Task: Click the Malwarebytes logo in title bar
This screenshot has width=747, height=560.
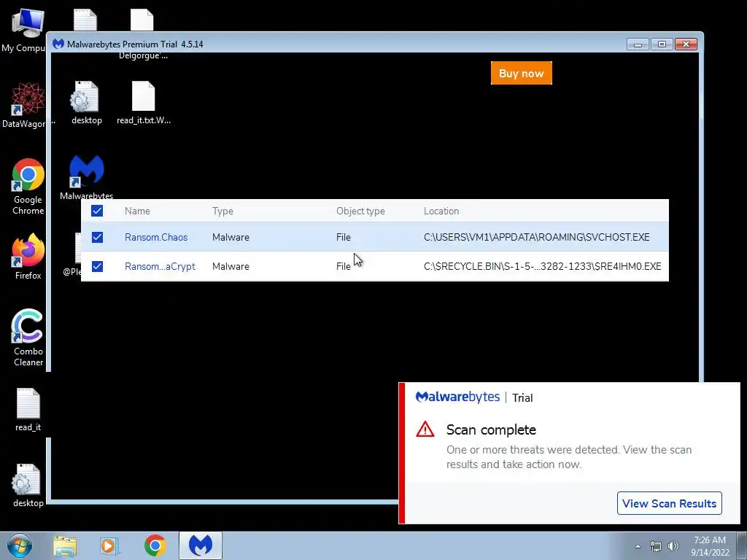Action: (58, 44)
